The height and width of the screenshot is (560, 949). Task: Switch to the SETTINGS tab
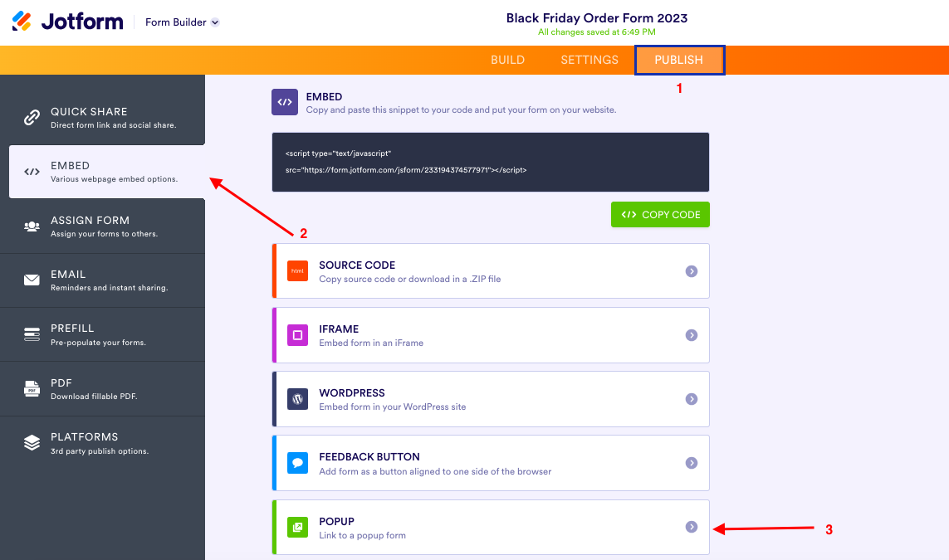(589, 60)
